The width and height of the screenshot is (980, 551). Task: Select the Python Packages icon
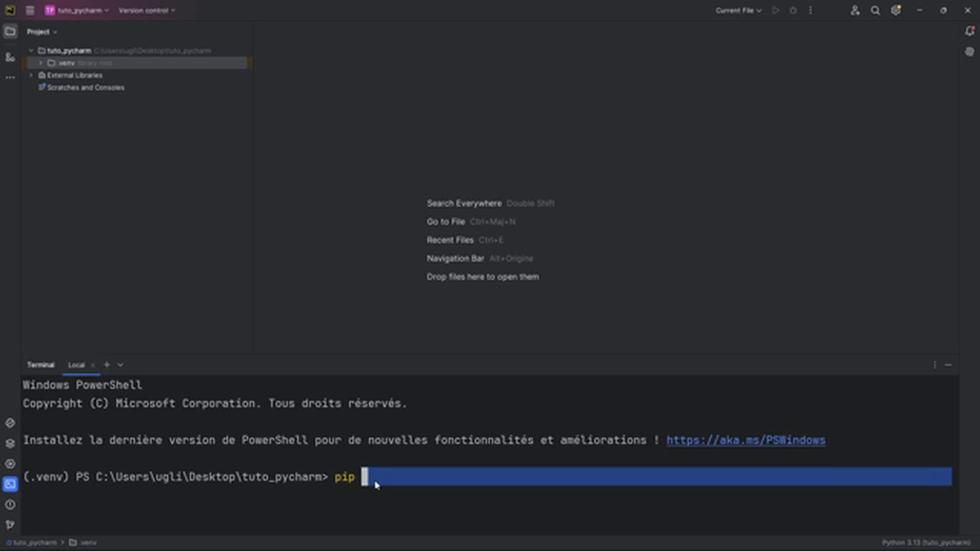10,442
